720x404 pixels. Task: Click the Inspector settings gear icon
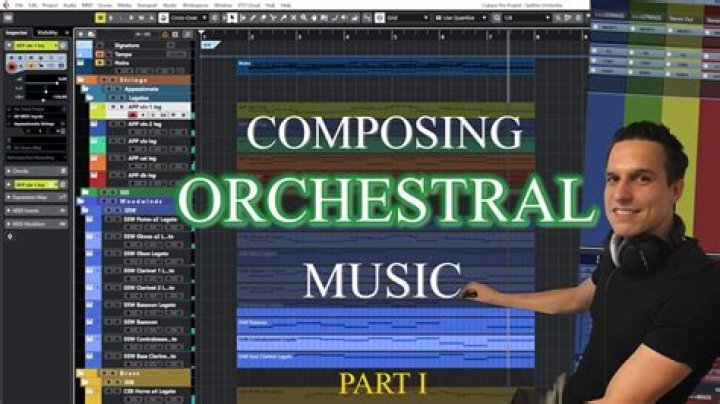[10, 236]
